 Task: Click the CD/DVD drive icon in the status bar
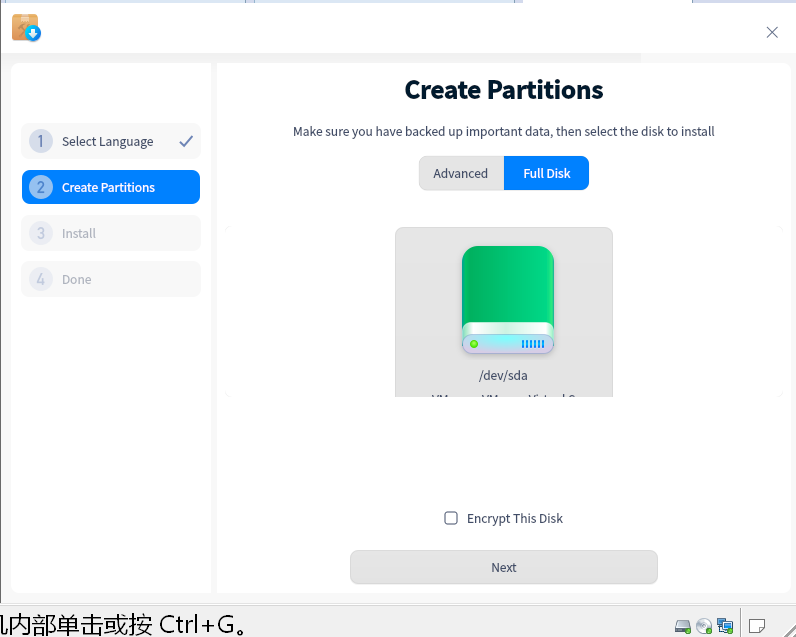[704, 626]
